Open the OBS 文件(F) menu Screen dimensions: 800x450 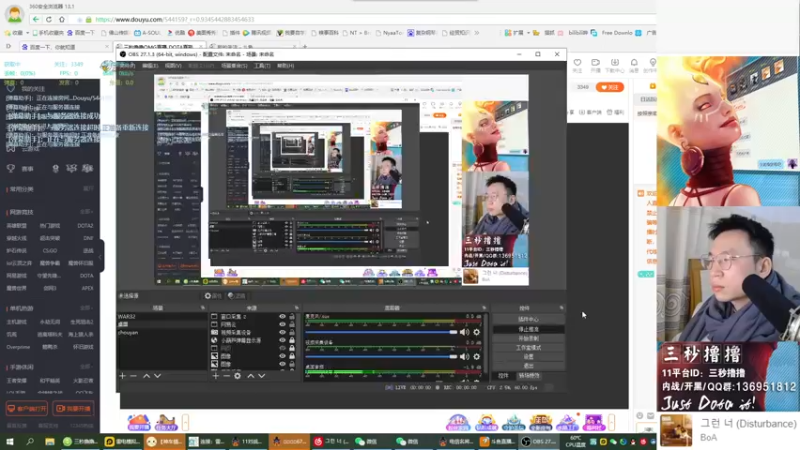[x=127, y=66]
